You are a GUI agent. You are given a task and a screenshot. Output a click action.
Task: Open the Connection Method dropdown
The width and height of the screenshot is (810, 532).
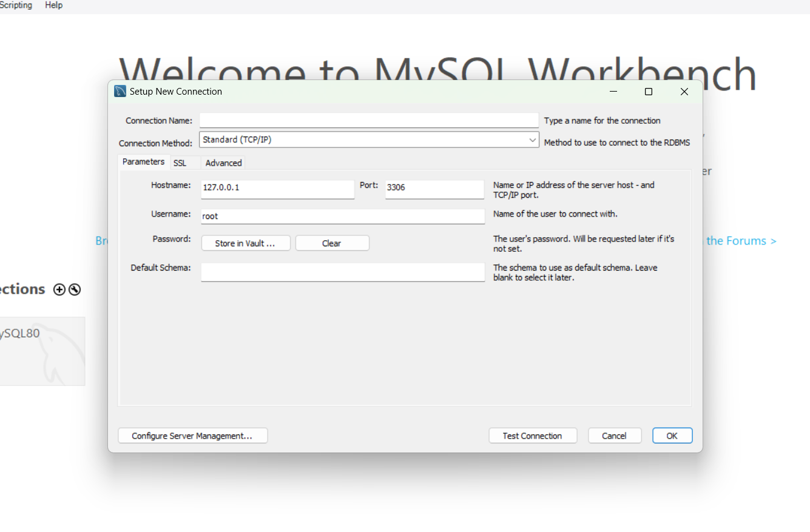(x=369, y=140)
